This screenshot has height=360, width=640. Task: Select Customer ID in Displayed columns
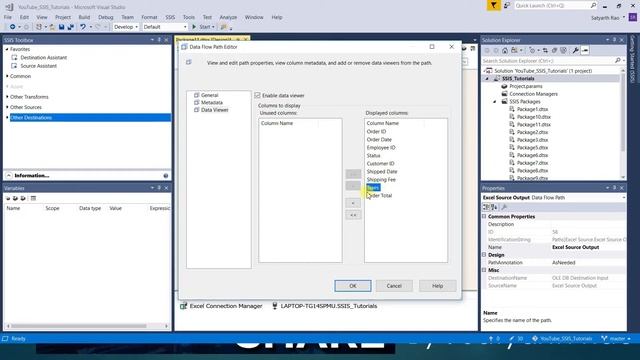(x=380, y=164)
